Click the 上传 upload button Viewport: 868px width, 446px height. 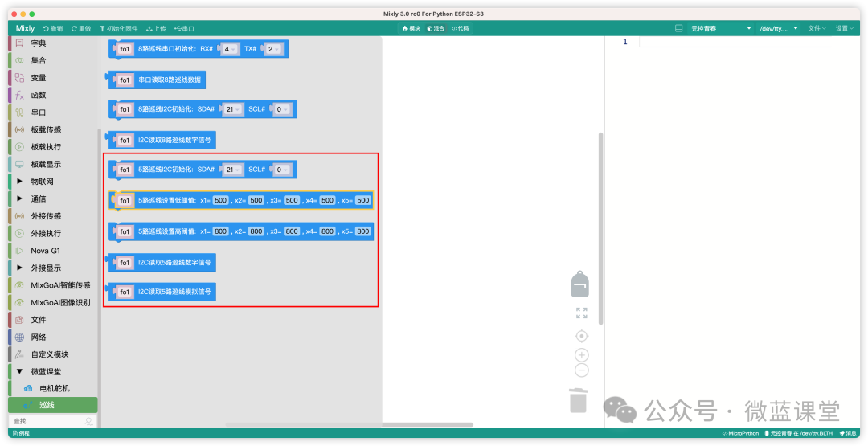[x=156, y=28]
